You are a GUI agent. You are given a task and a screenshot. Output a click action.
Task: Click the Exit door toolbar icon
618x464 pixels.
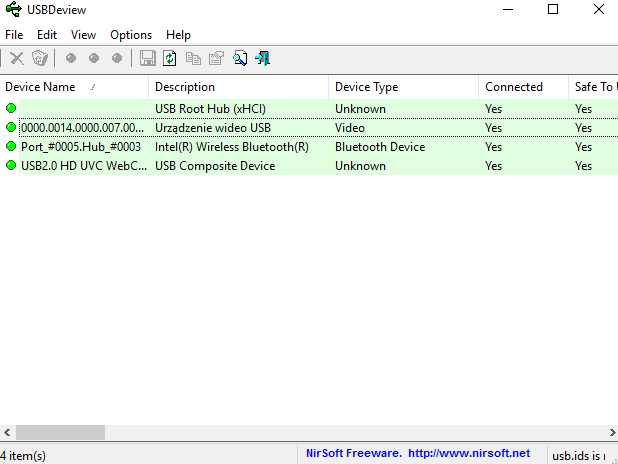pyautogui.click(x=262, y=58)
